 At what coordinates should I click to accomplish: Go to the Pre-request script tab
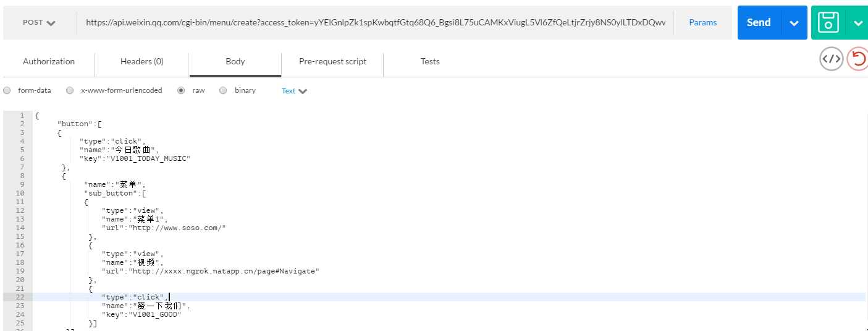(x=332, y=61)
